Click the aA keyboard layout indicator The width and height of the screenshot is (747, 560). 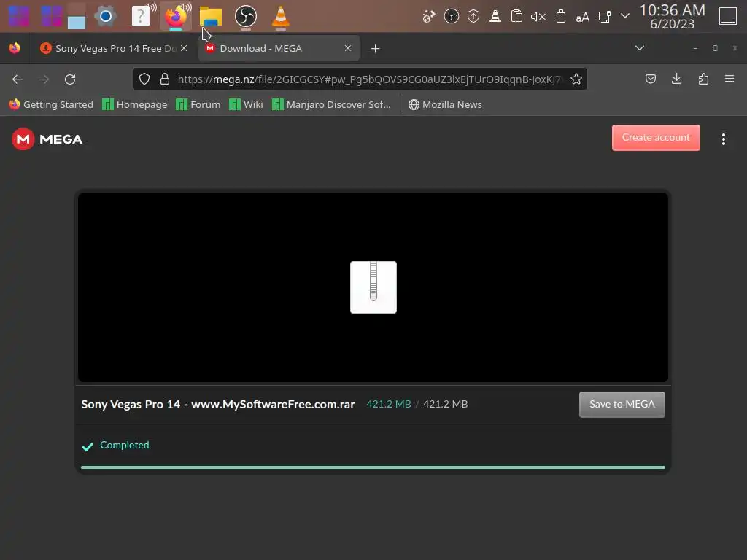coord(582,17)
